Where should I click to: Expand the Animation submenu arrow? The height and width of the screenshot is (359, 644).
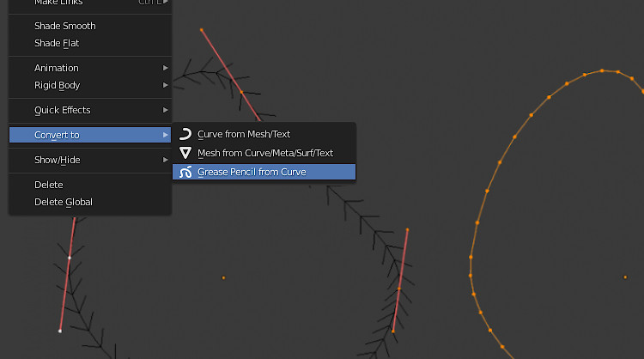(x=165, y=68)
